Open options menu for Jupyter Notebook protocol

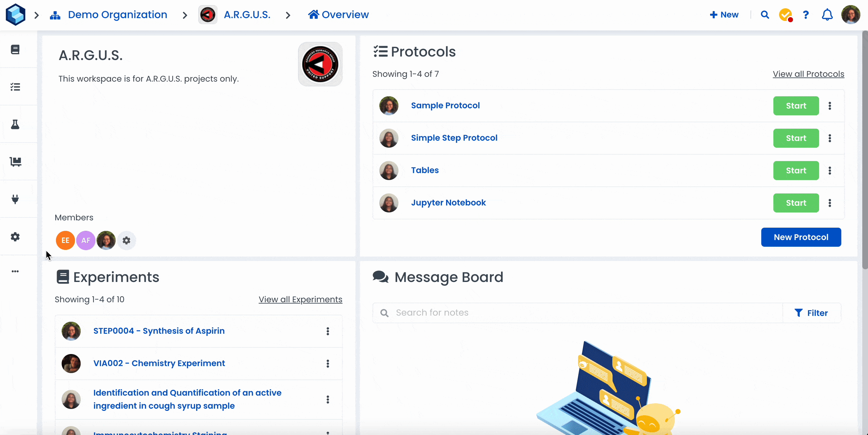tap(830, 203)
